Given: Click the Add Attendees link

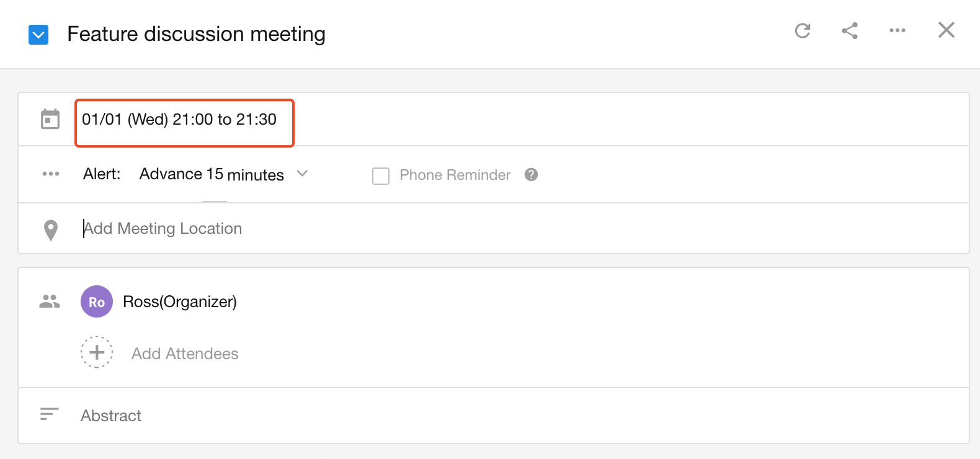Looking at the screenshot, I should coord(185,354).
